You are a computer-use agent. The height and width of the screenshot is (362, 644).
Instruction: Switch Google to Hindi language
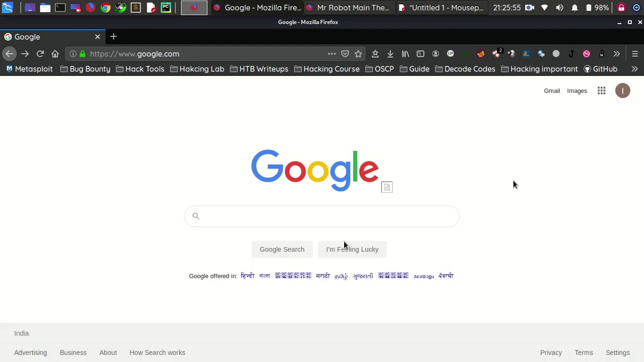pyautogui.click(x=248, y=276)
